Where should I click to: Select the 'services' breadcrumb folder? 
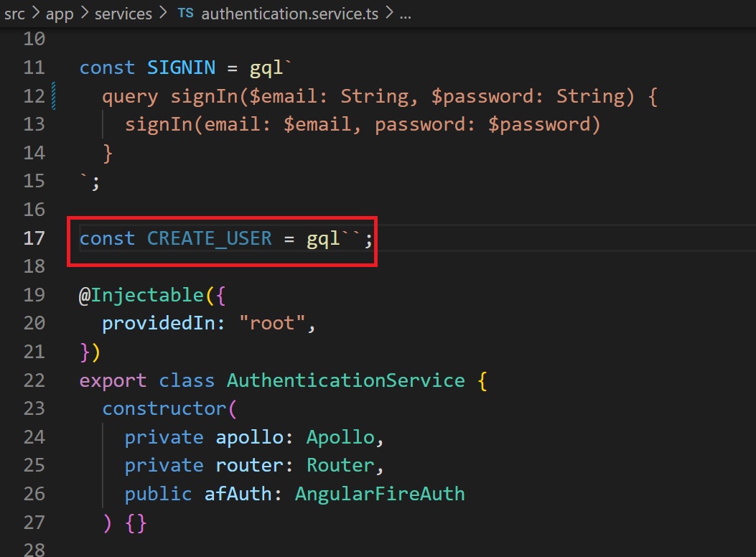(123, 14)
